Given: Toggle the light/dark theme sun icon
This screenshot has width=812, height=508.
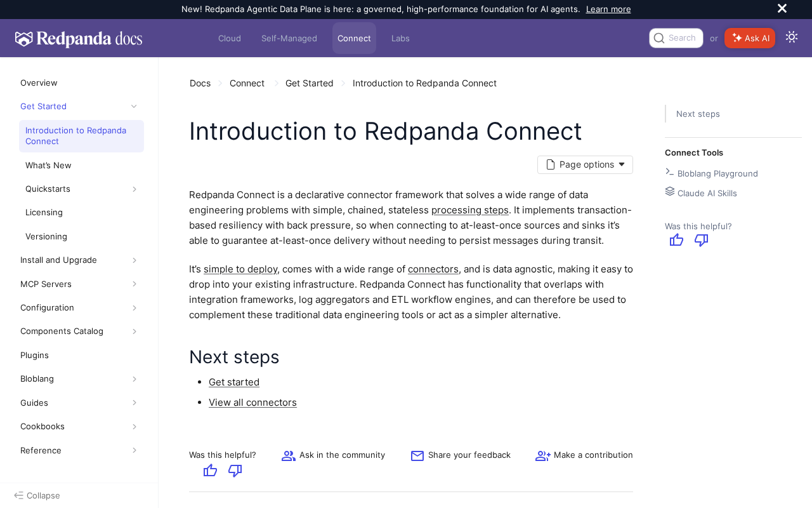Looking at the screenshot, I should tap(792, 37).
